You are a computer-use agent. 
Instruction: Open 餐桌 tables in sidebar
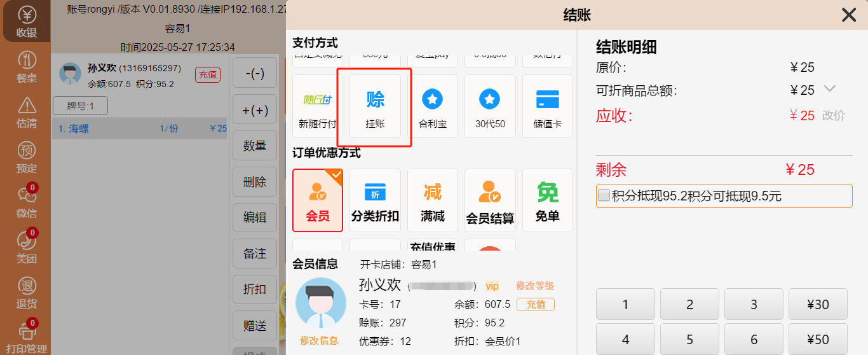(27, 67)
